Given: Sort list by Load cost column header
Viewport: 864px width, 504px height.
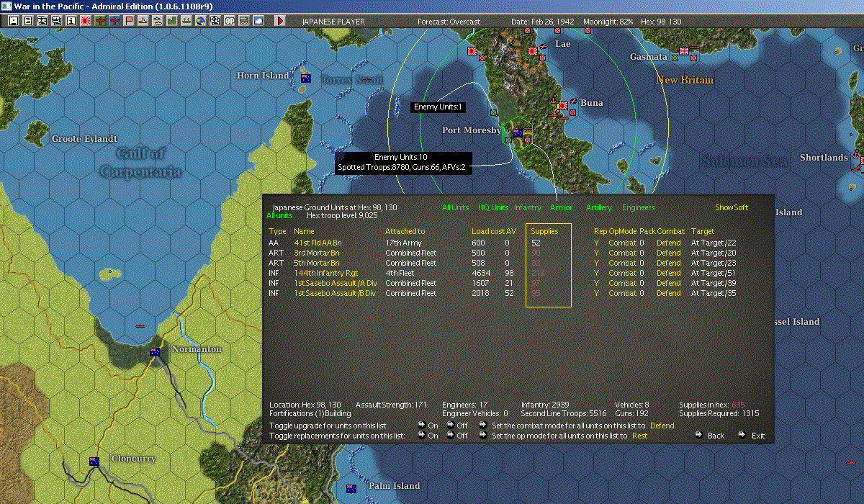Looking at the screenshot, I should point(487,231).
